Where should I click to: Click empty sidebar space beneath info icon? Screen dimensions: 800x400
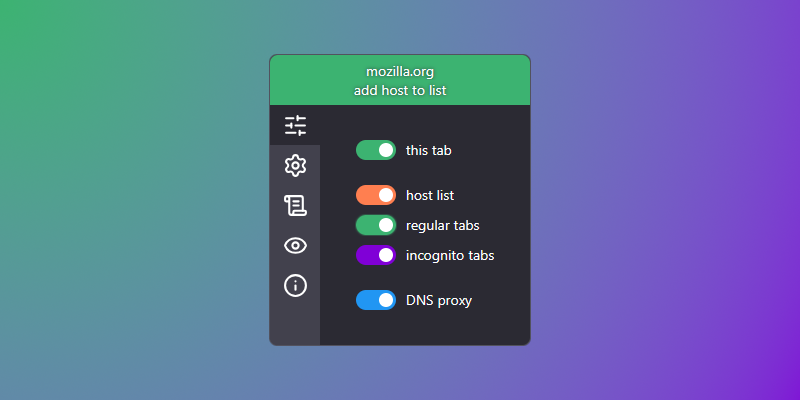pos(295,322)
